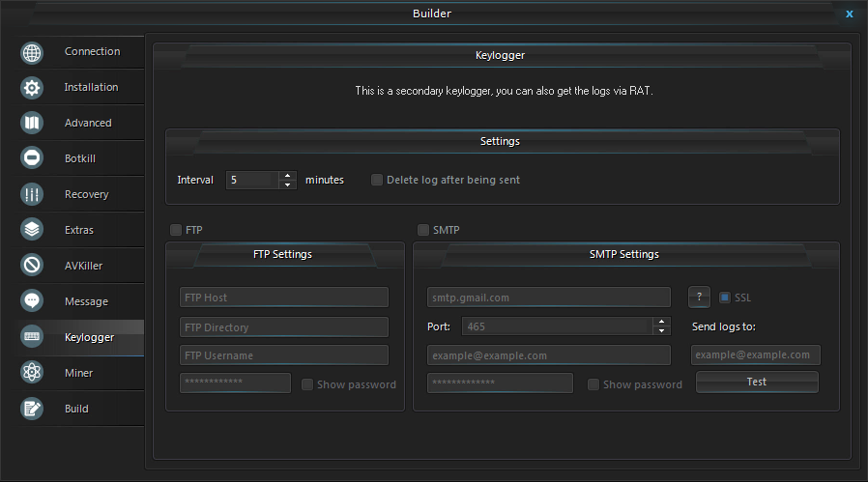The width and height of the screenshot is (868, 482).
Task: Increase Port number with up arrow
Action: [661, 322]
